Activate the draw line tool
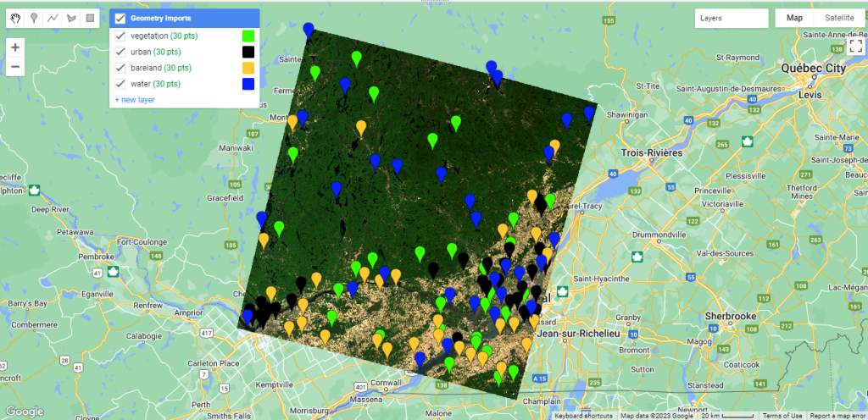The image size is (868, 420). coord(53,18)
